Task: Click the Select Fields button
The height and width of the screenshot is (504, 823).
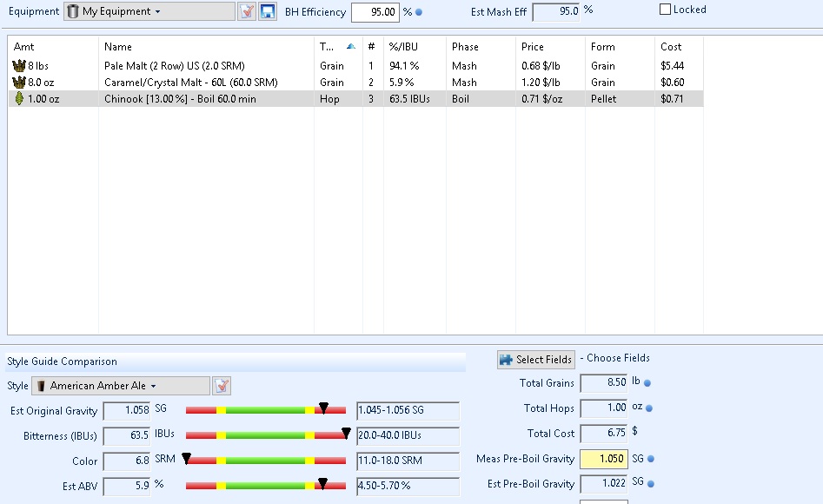Action: 536,360
